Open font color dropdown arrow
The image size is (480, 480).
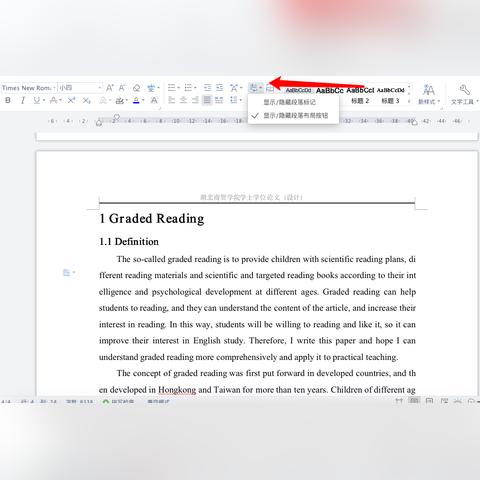coord(143,100)
